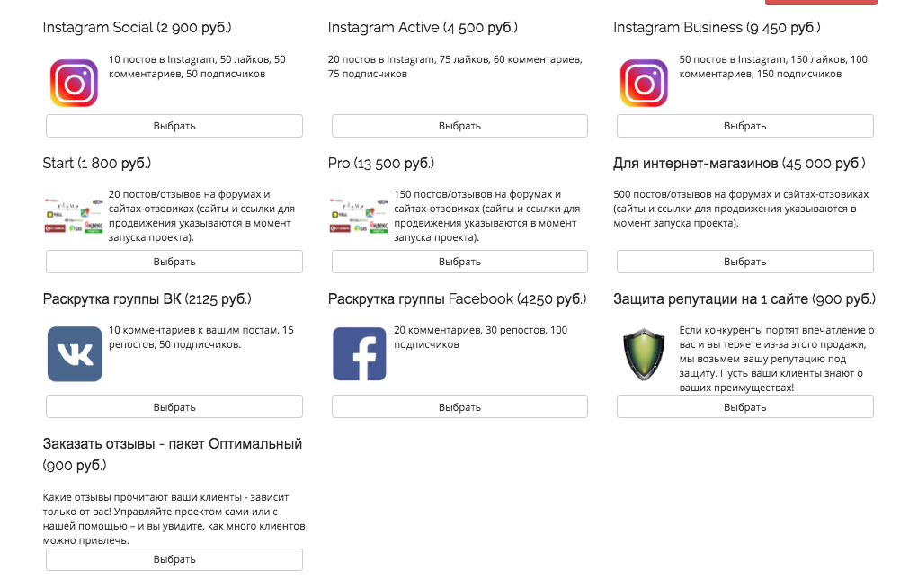The height and width of the screenshot is (588, 900).
Task: Click the Start package review sites image
Action: (x=74, y=216)
